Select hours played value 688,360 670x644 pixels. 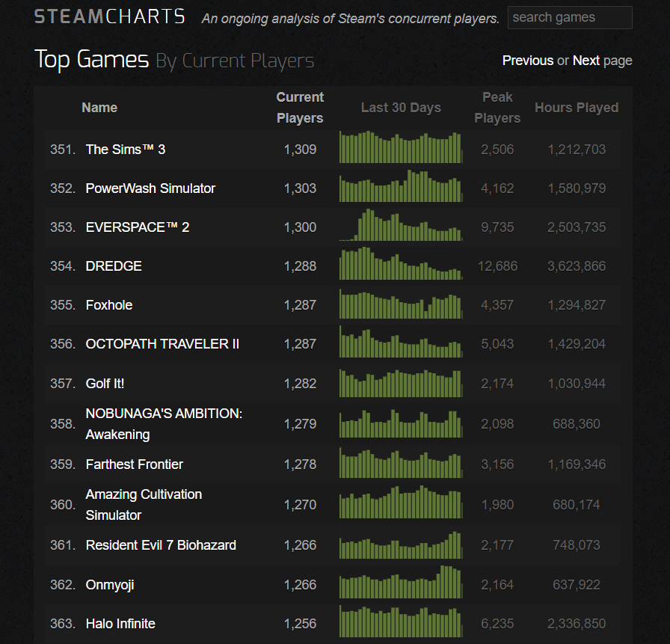(577, 423)
